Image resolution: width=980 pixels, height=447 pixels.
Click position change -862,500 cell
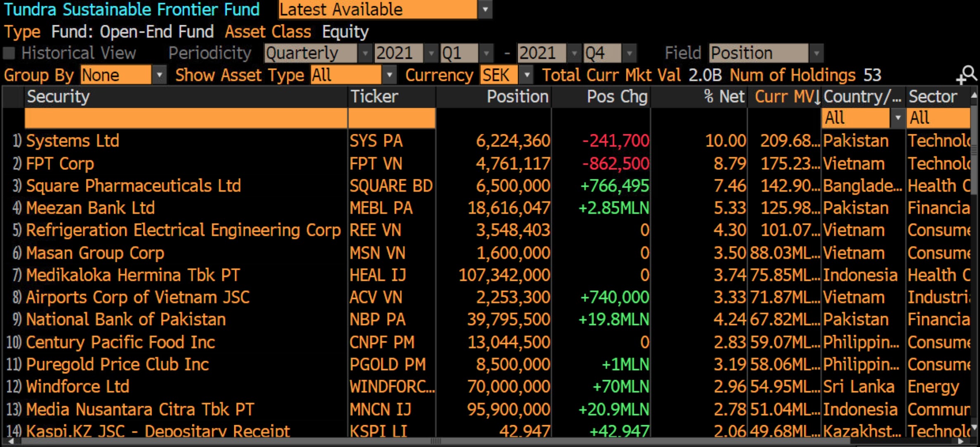616,164
